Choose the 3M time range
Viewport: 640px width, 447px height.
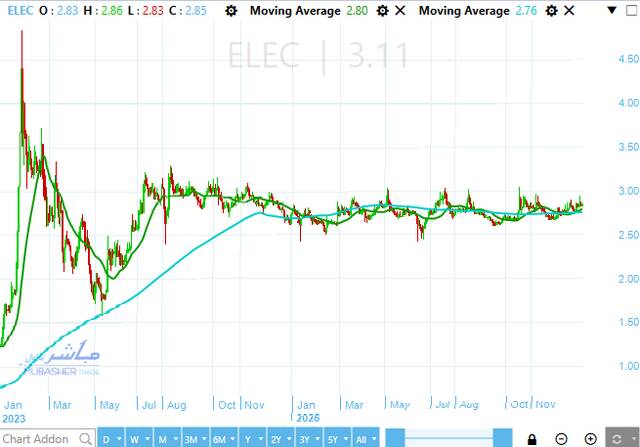click(x=191, y=438)
